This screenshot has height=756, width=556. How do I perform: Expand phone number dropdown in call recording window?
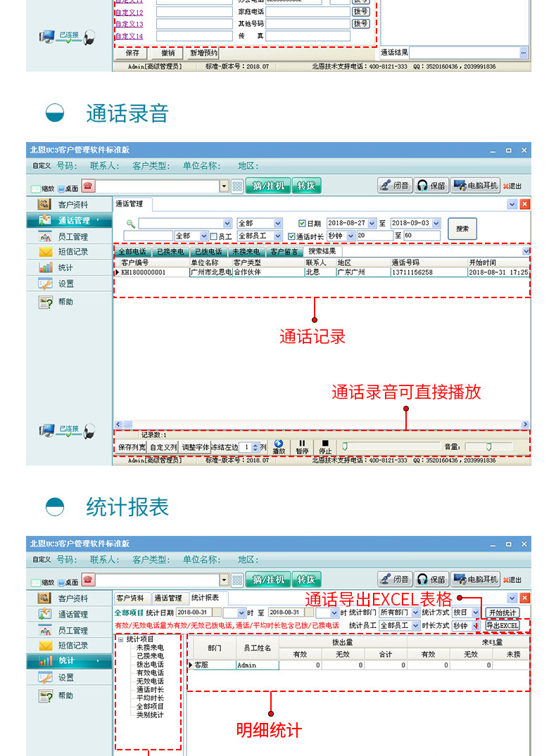point(224,186)
